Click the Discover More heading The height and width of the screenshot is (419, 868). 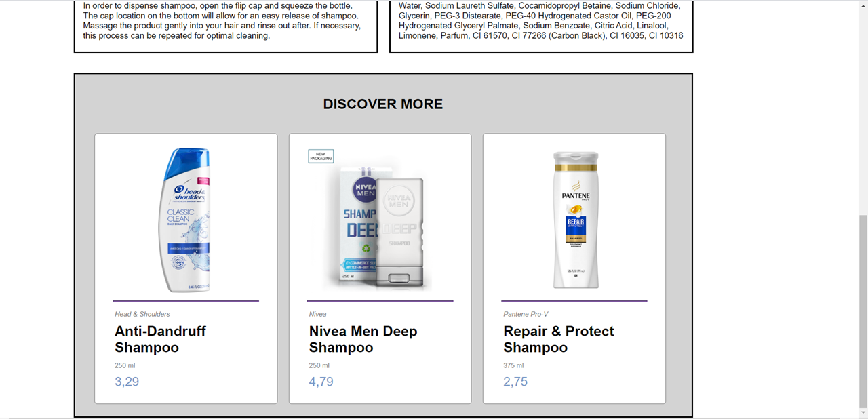383,104
